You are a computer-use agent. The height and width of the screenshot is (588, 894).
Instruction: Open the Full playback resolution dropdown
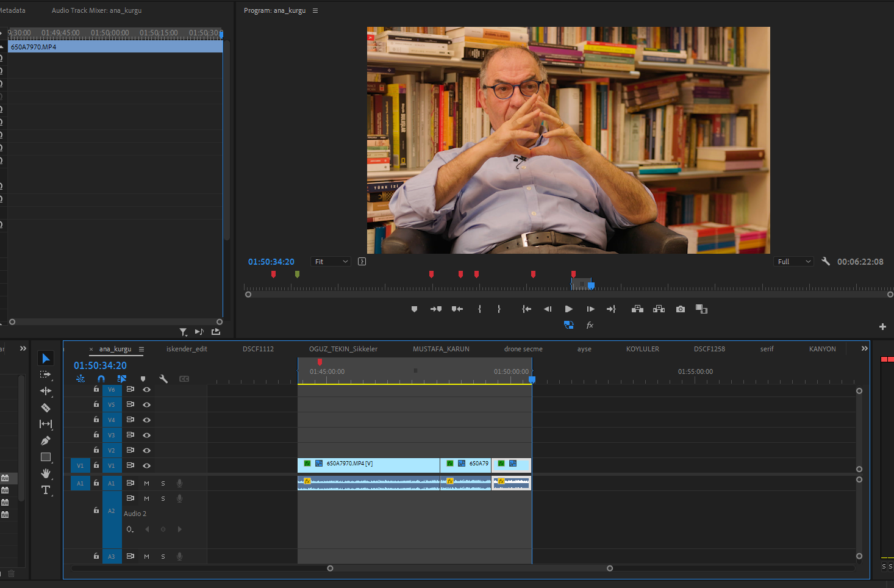[x=793, y=261]
